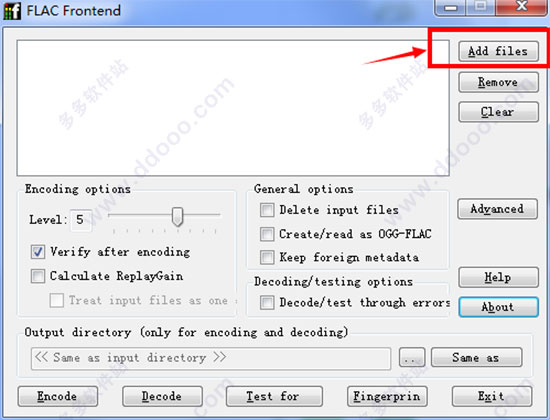
Task: Enable Decode/test through errors checkbox
Action: (x=267, y=302)
